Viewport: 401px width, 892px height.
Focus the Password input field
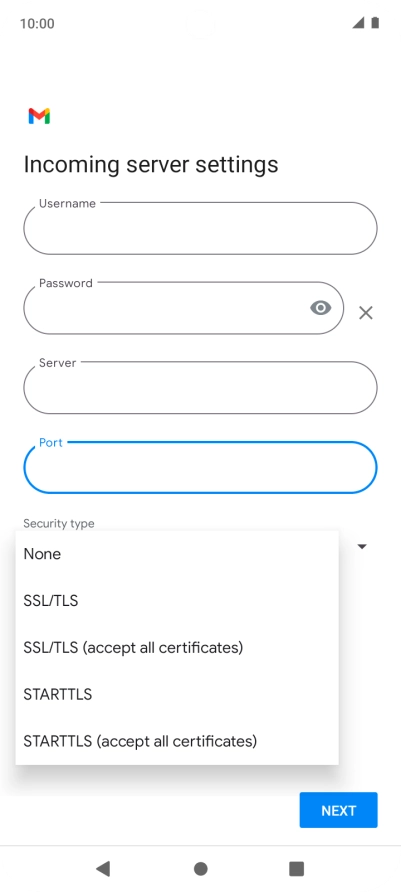coord(184,308)
